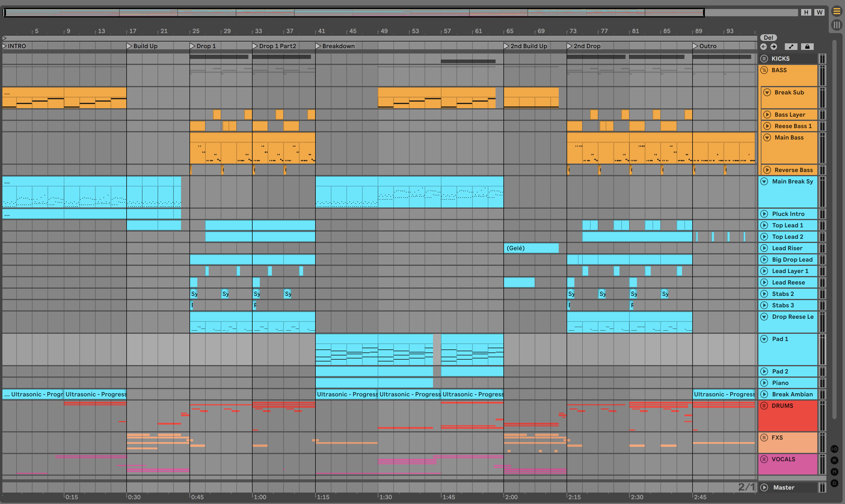
Task: Collapse the Main Bass track
Action: [767, 137]
